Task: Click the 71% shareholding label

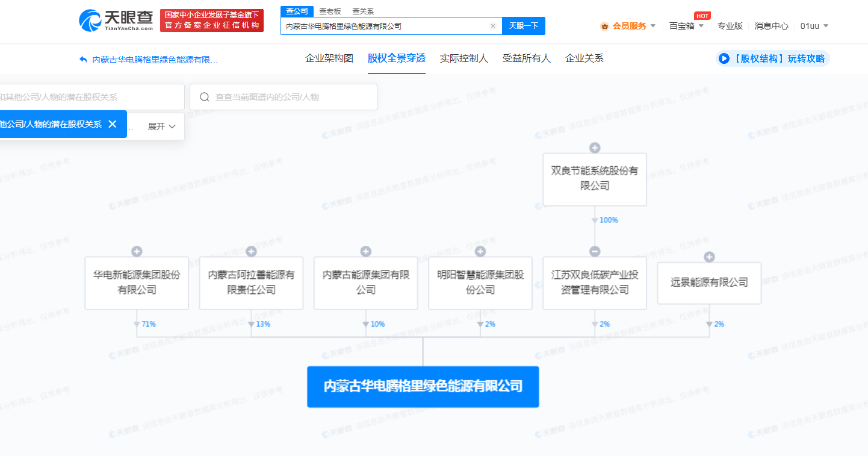Action: (x=149, y=324)
